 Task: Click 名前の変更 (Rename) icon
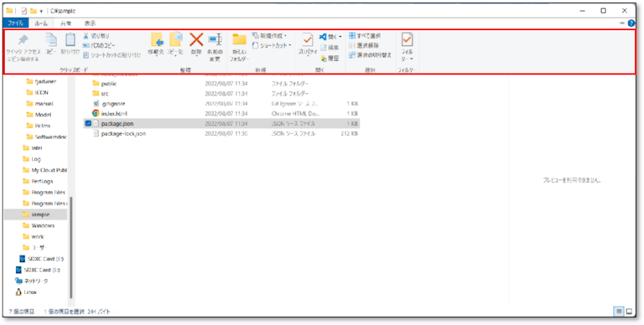click(215, 40)
